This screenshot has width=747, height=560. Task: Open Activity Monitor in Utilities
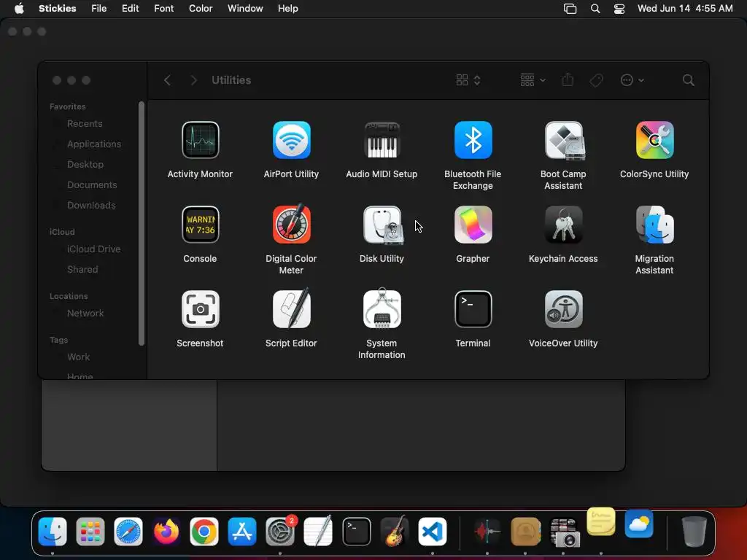(x=200, y=140)
